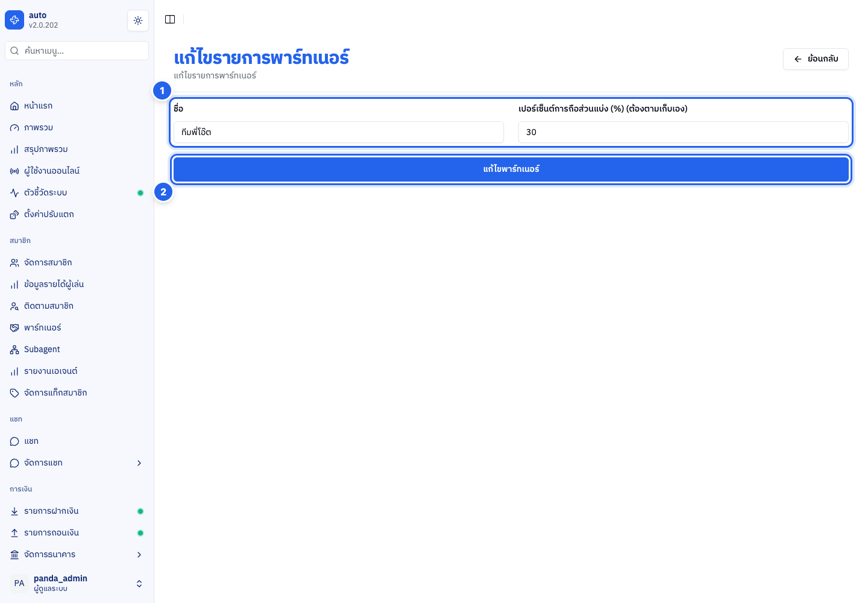
Task: Click the upload icon next to รายการถอนเงิน
Action: click(x=14, y=533)
